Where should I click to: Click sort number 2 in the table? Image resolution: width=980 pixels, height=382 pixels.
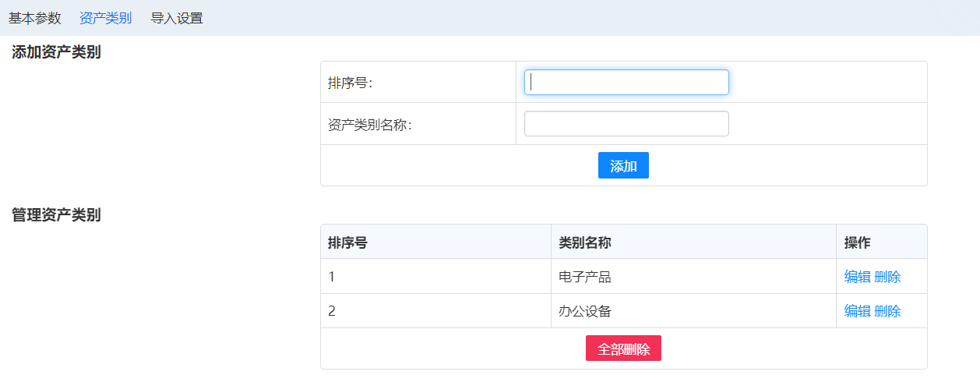(332, 311)
